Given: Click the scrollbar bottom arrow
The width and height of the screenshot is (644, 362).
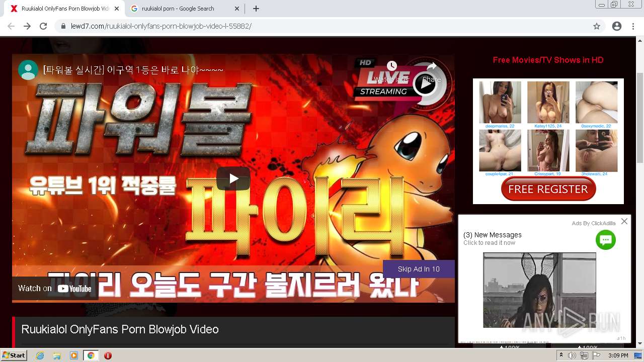Looking at the screenshot, I should (x=640, y=343).
